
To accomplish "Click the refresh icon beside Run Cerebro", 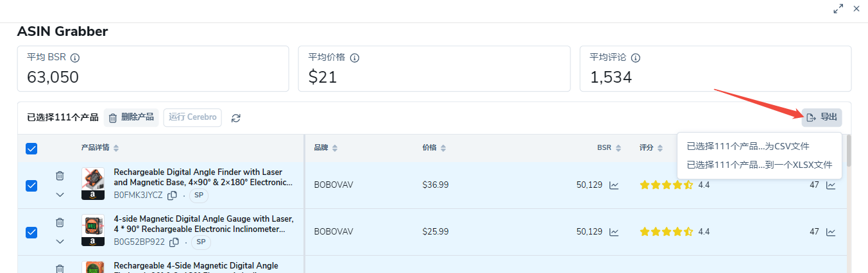I will point(236,118).
